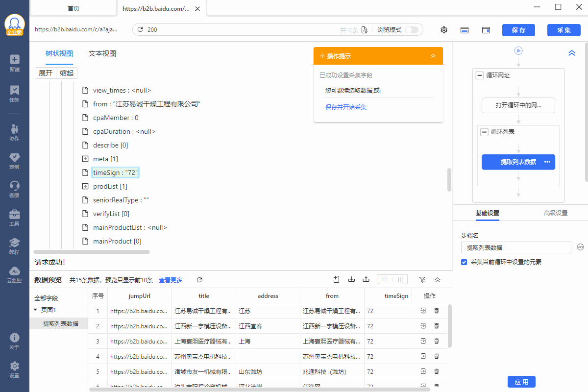Switch to the 首页 tab
This screenshot has height=392, width=588.
point(73,8)
